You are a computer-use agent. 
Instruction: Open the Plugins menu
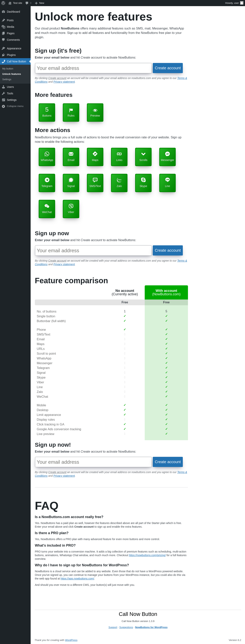[11, 55]
